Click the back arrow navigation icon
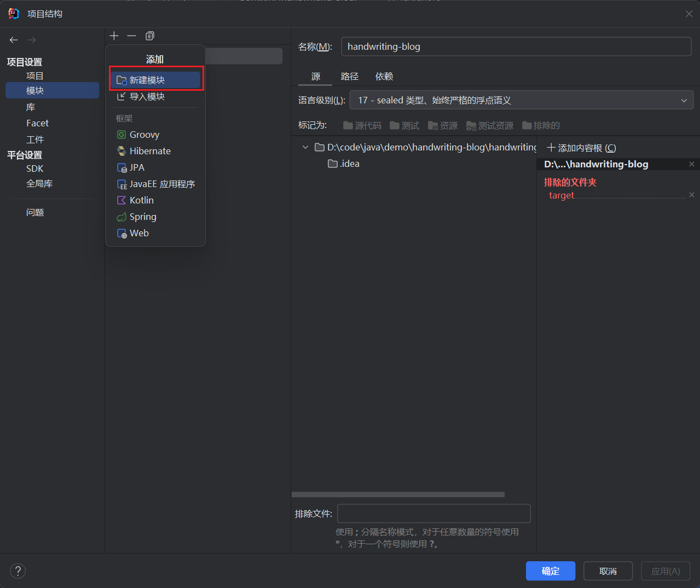Screen dimensions: 700x588 click(x=14, y=40)
